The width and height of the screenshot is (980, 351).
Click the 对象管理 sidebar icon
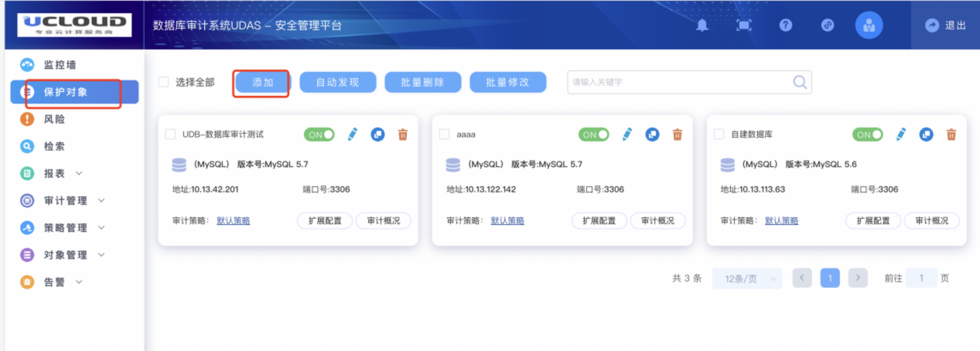coord(27,254)
